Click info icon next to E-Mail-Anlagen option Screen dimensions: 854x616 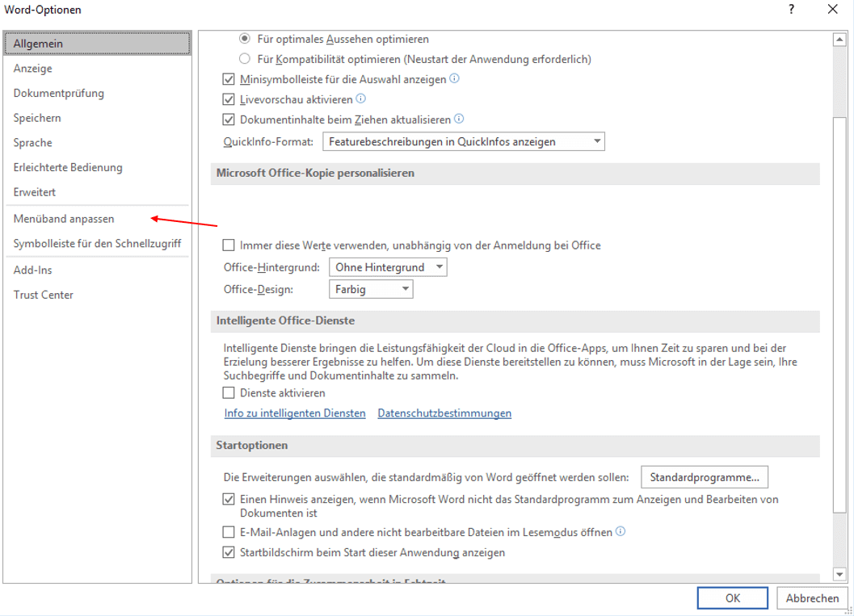tap(621, 532)
